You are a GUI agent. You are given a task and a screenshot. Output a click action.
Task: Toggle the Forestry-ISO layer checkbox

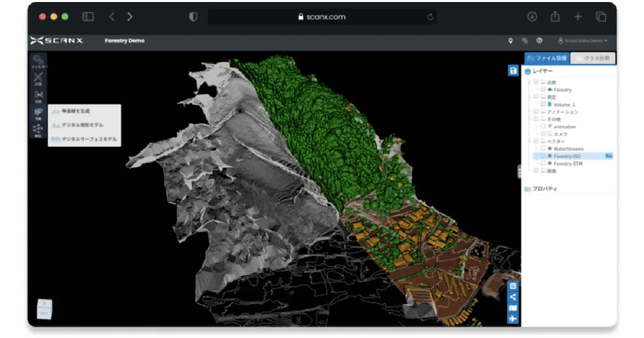pyautogui.click(x=543, y=156)
